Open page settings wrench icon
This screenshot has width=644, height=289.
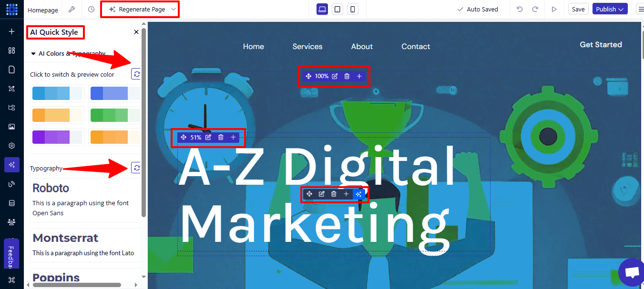tap(72, 10)
